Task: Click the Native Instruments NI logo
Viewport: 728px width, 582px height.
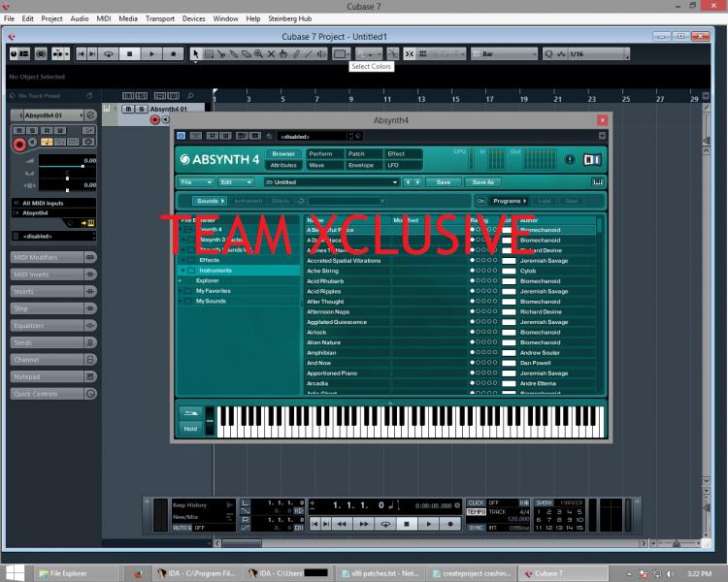Action: point(592,159)
